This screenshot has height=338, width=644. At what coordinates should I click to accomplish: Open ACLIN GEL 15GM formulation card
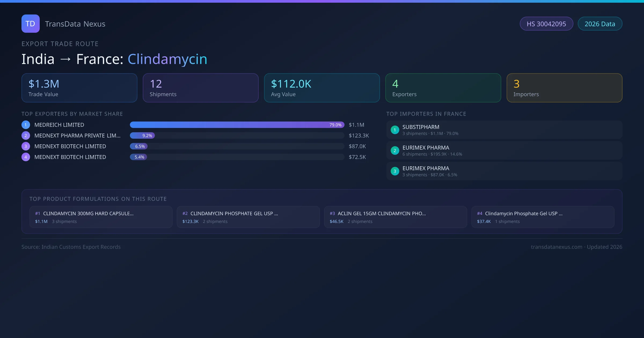(x=395, y=217)
